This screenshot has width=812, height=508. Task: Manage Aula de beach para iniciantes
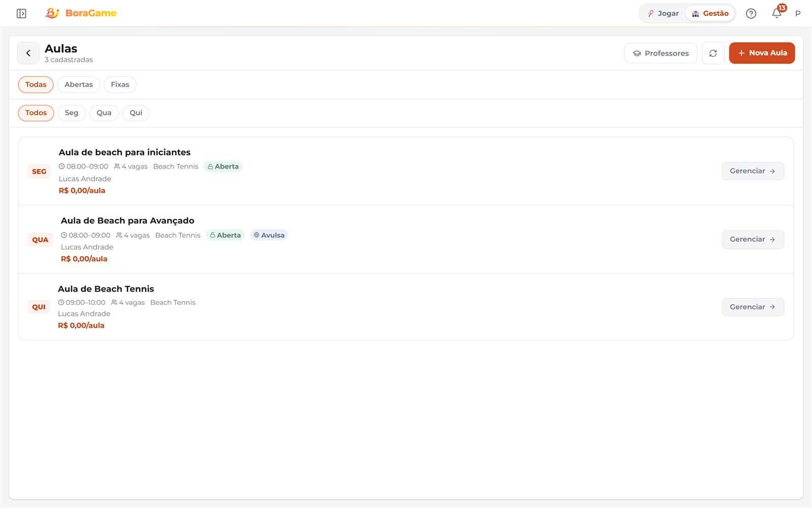click(753, 171)
